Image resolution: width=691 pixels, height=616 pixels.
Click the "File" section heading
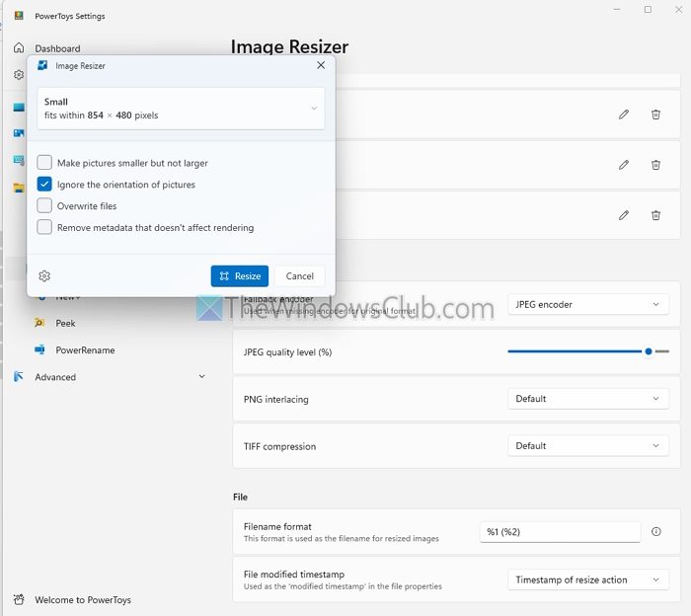[x=240, y=497]
